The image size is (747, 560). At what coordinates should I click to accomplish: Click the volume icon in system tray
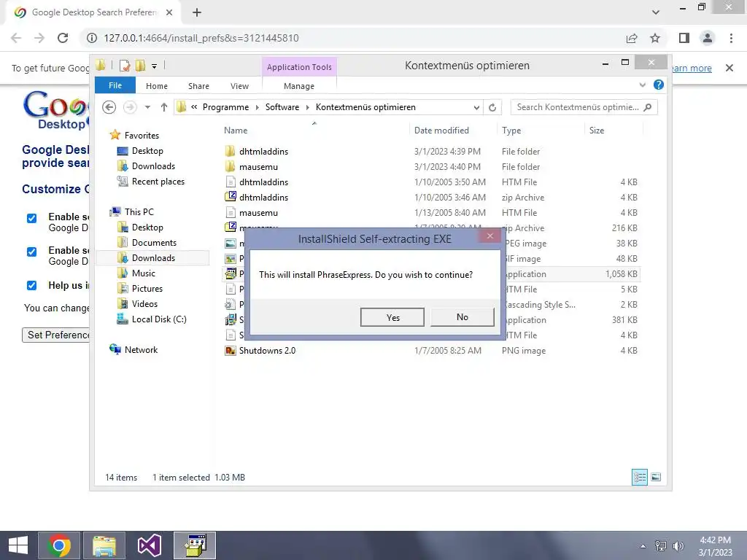[678, 545]
